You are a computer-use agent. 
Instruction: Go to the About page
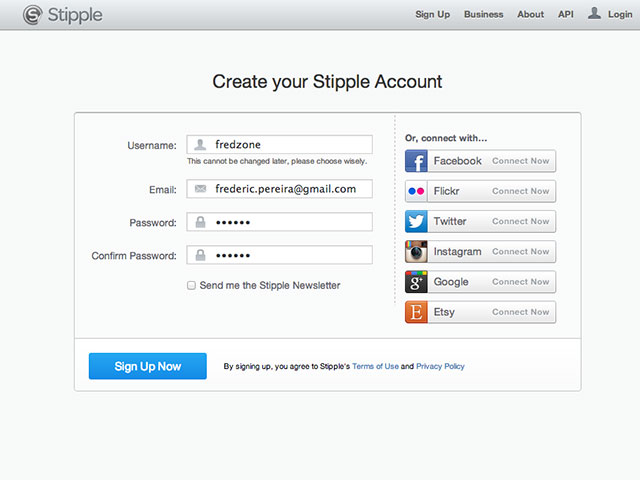click(531, 14)
